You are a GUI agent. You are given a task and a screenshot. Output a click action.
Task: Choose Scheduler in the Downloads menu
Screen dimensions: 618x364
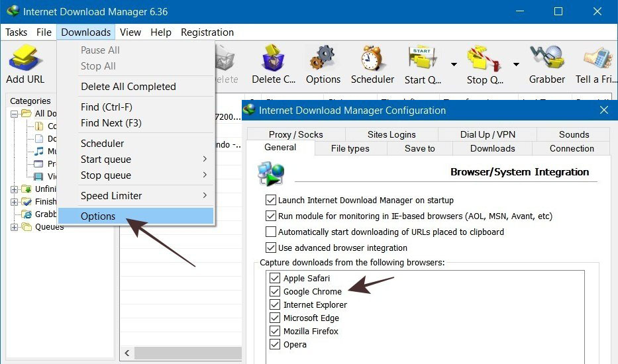click(136, 144)
